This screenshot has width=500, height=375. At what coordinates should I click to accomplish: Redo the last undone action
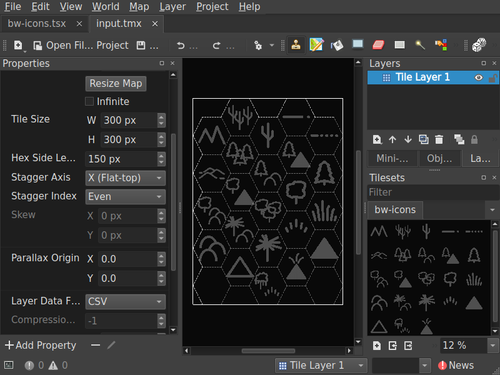click(x=217, y=45)
